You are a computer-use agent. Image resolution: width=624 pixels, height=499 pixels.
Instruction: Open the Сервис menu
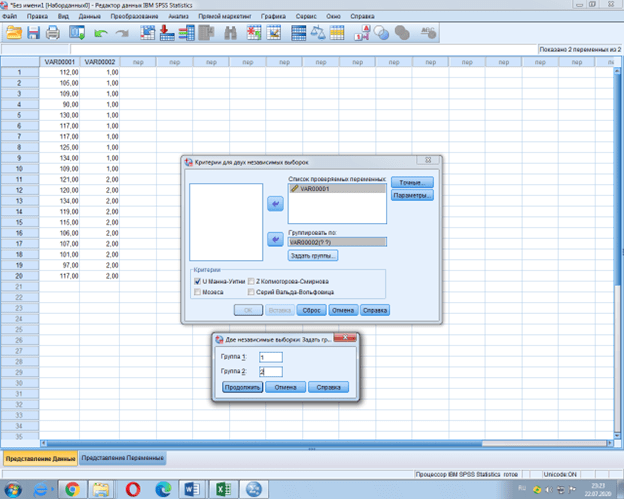306,16
